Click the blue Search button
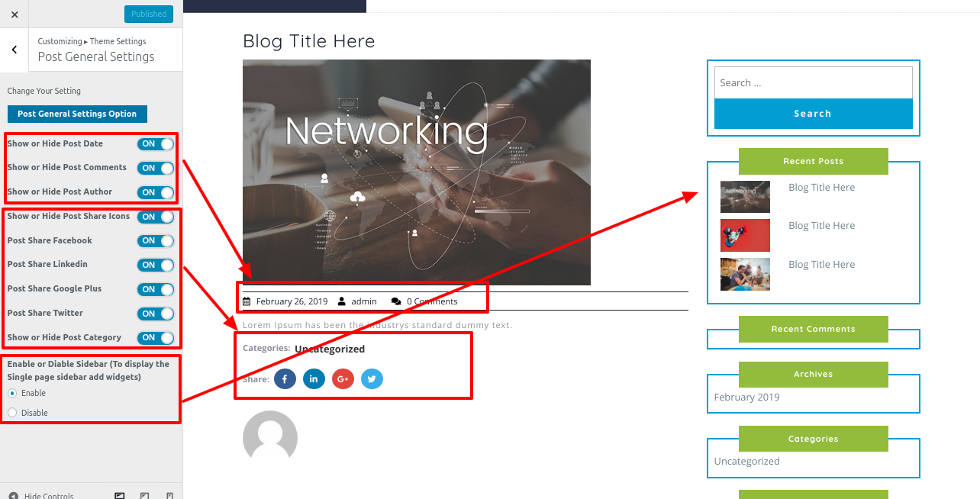Image resolution: width=980 pixels, height=499 pixels. (813, 114)
